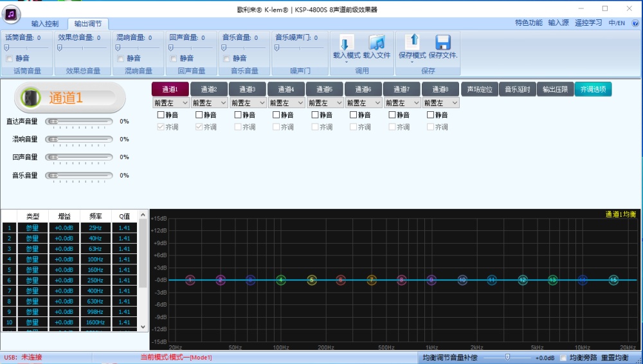This screenshot has width=643, height=364.
Task: Click the help question mark icon
Action: 635,23
